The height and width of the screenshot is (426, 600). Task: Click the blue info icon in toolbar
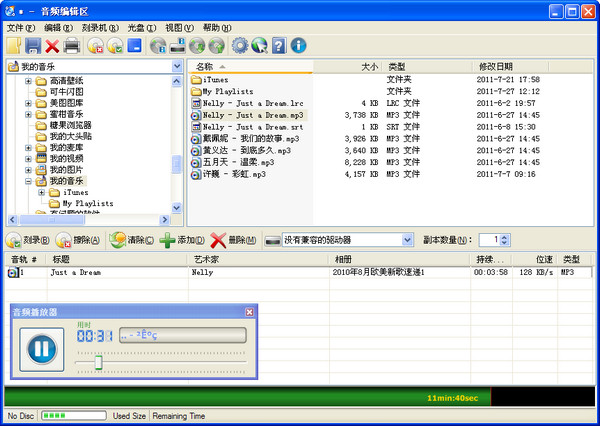pos(298,46)
